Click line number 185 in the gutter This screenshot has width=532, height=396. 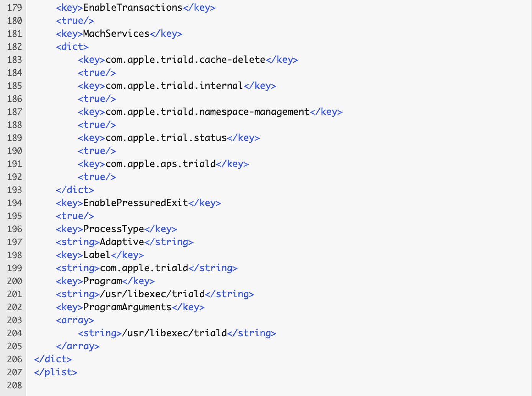coord(15,86)
